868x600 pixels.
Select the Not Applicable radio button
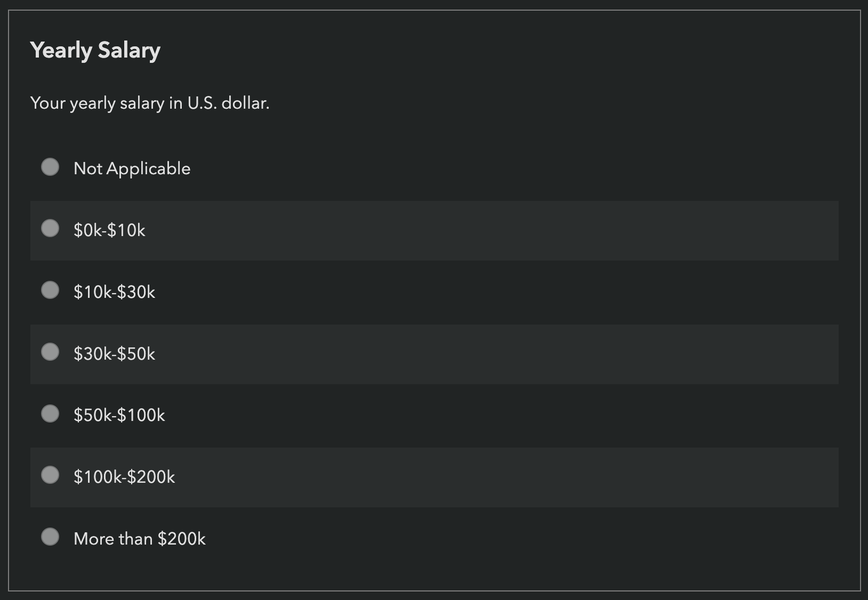click(x=51, y=167)
